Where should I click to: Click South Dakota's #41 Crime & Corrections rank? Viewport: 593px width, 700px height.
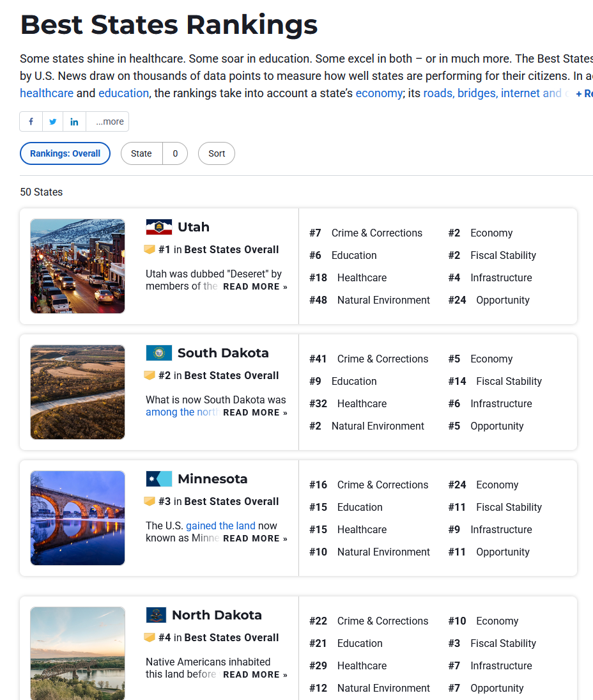(369, 359)
